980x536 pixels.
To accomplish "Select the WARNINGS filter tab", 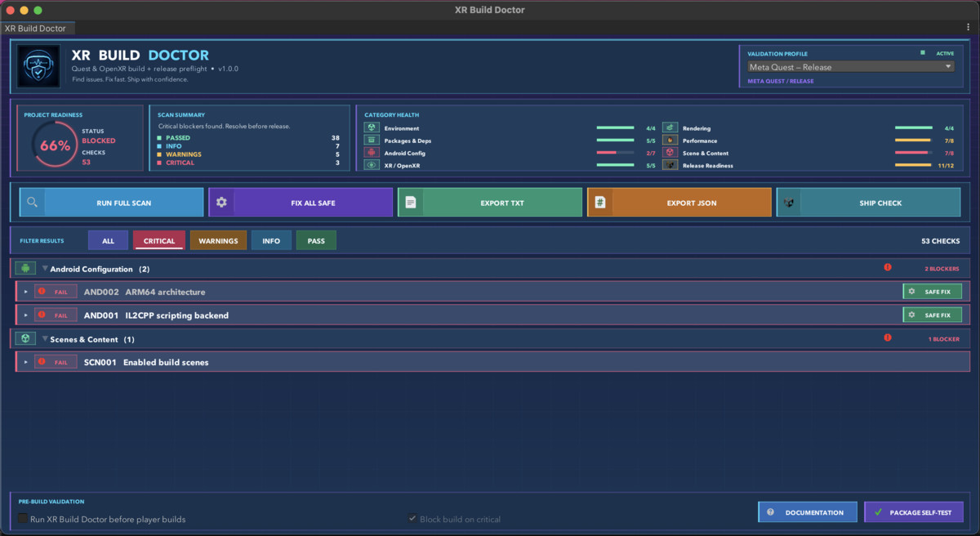I will coord(218,240).
